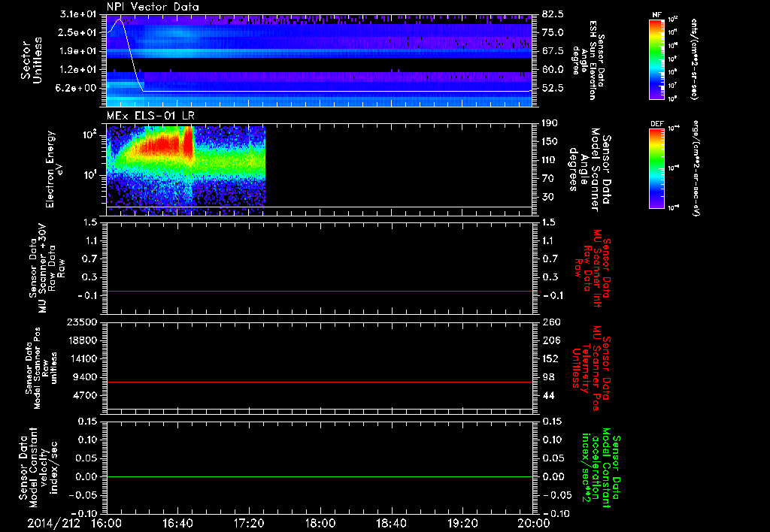This screenshot has width=770, height=532.
Task: Click the 17:20 time axis label
Action: (249, 523)
